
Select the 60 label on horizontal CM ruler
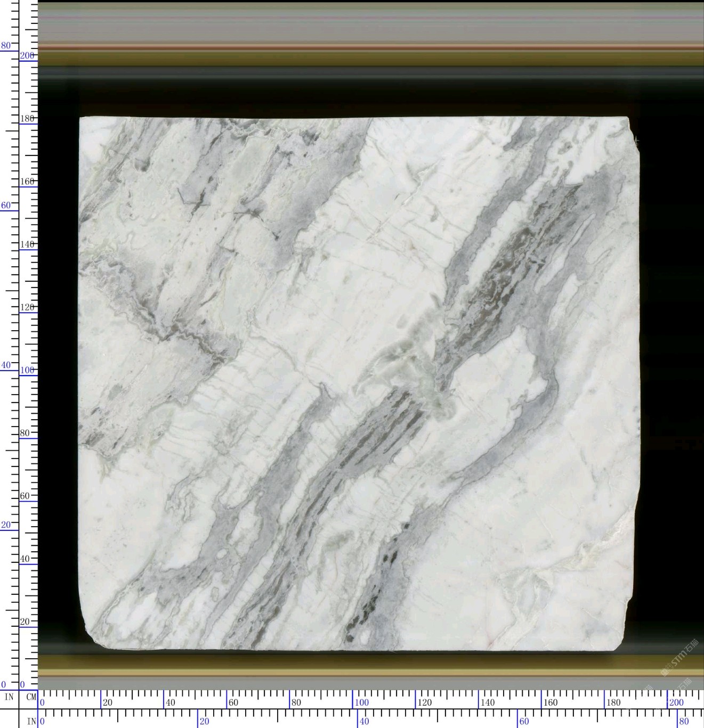(x=233, y=702)
